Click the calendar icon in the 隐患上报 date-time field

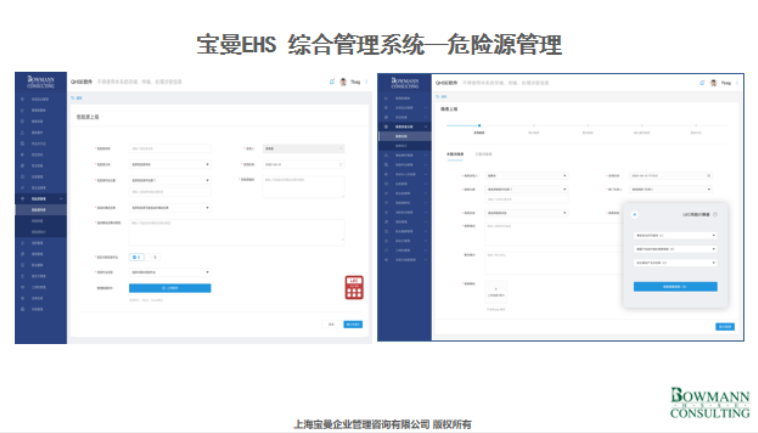(709, 175)
